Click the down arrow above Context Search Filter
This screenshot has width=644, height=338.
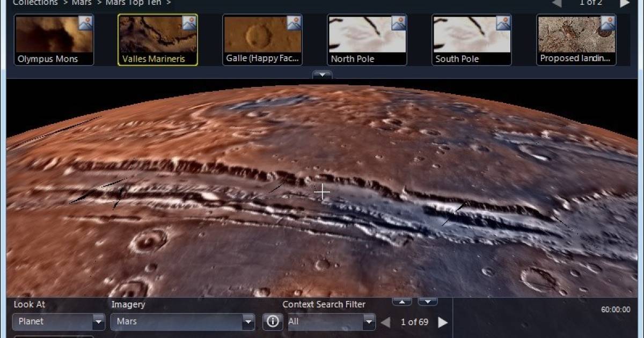[427, 302]
